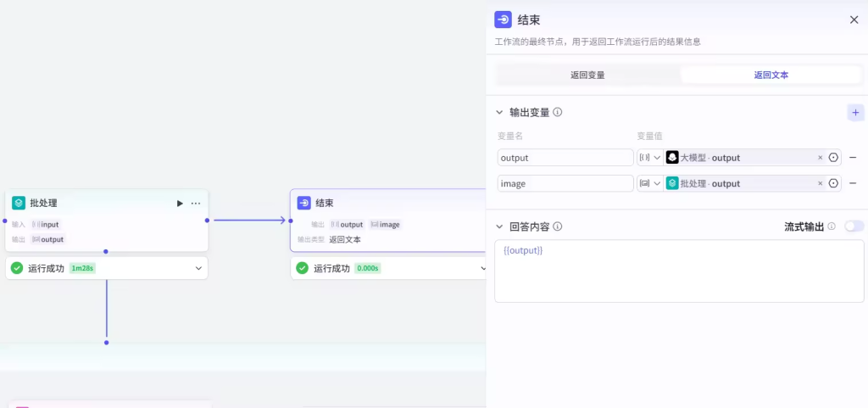This screenshot has width=868, height=408.
Task: Click the image variable name field
Action: pos(565,183)
